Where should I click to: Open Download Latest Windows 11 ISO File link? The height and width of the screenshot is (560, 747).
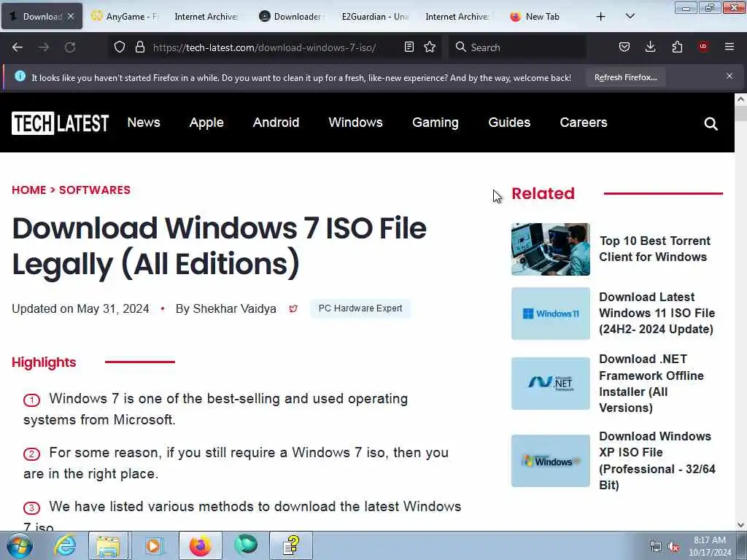click(x=657, y=313)
